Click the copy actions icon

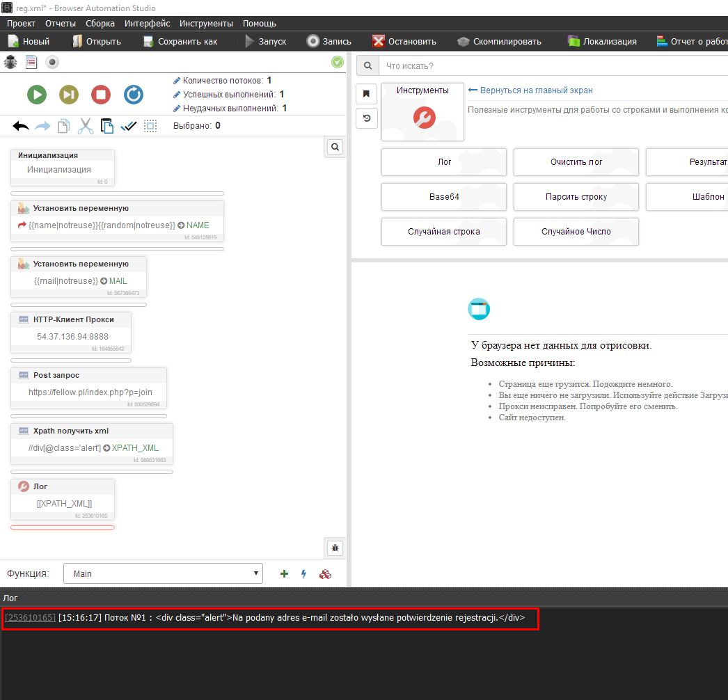pos(63,126)
